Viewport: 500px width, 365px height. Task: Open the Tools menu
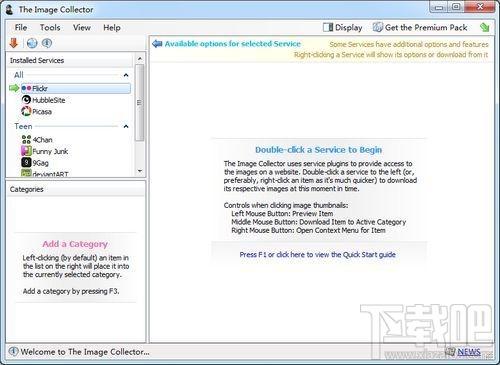(50, 27)
